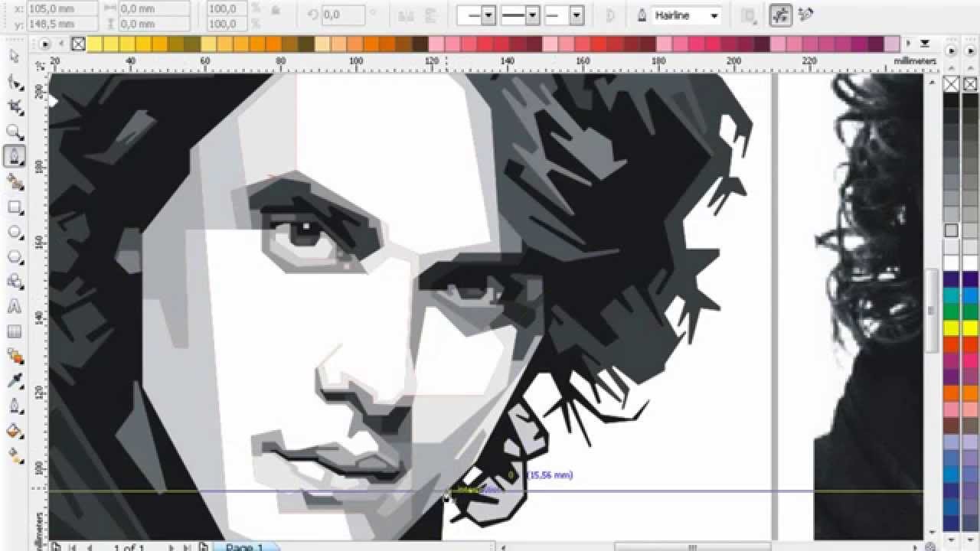
Task: Select the Pick tool in the toolbox
Action: 14,57
